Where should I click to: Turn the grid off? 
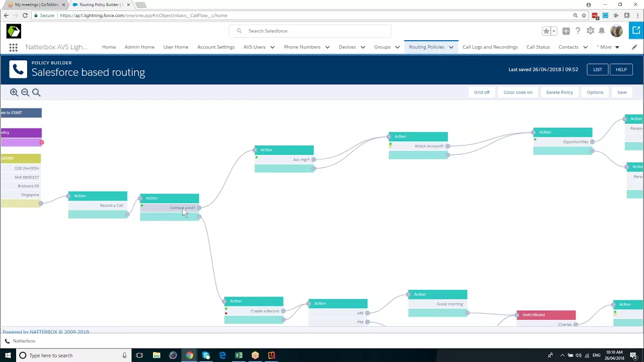coord(481,93)
